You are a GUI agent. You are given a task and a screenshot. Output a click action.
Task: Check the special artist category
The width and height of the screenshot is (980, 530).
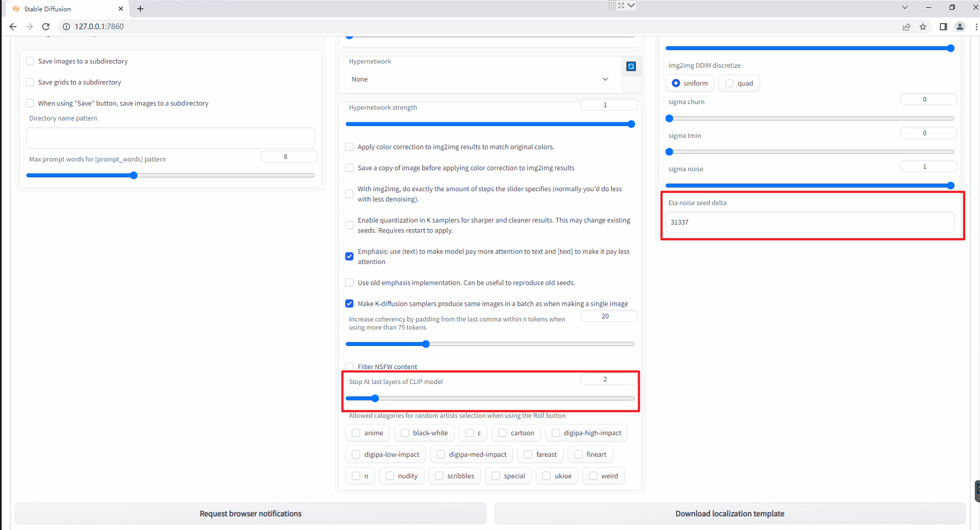tap(508, 476)
